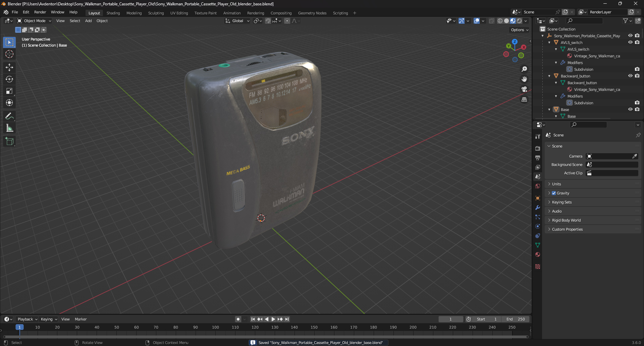Open Global transform orientation dropdown
Screen dimensions: 644x346
pyautogui.click(x=237, y=21)
